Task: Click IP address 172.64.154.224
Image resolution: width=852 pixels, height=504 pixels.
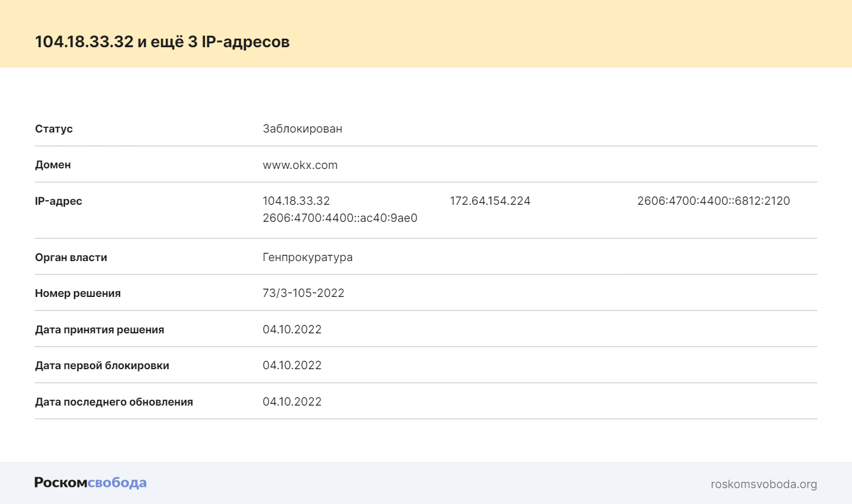Action: point(490,201)
